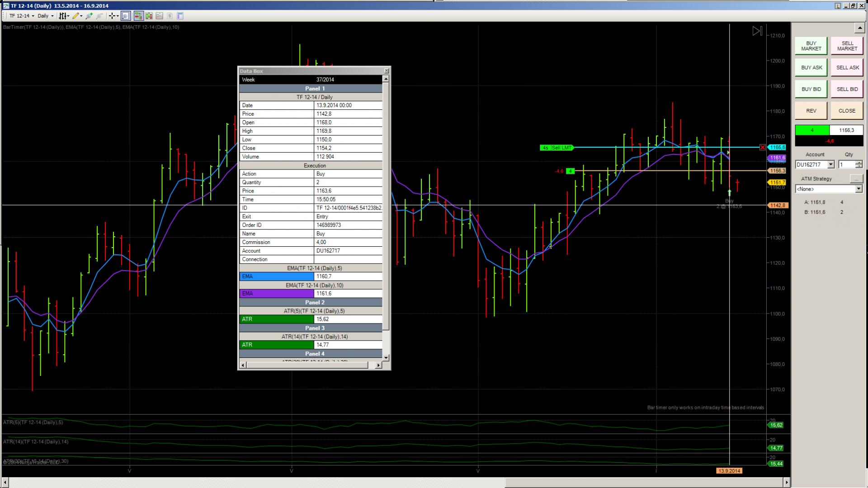Image resolution: width=868 pixels, height=488 pixels.
Task: Close the Data Box window
Action: (386, 71)
